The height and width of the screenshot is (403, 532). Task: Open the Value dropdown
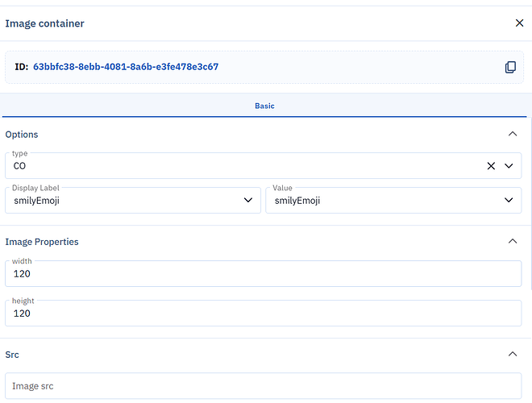pyautogui.click(x=509, y=200)
